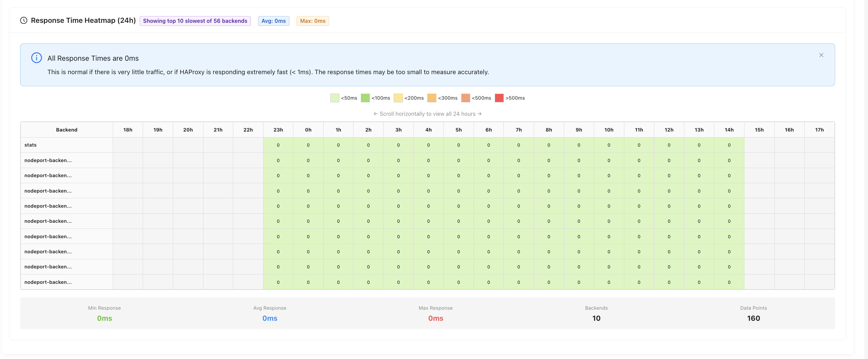868x359 pixels.
Task: Click the '23h' column header
Action: (278, 130)
